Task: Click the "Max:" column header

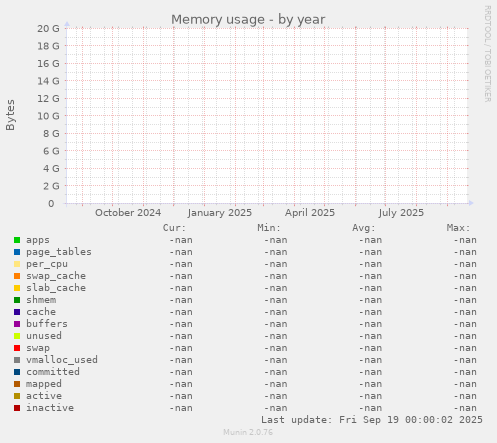Action: 458,228
